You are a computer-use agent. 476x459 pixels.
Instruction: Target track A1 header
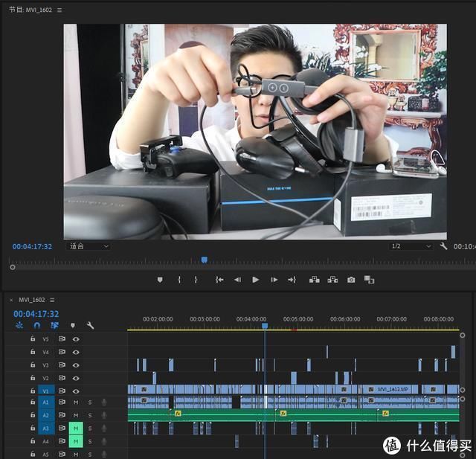(x=46, y=402)
